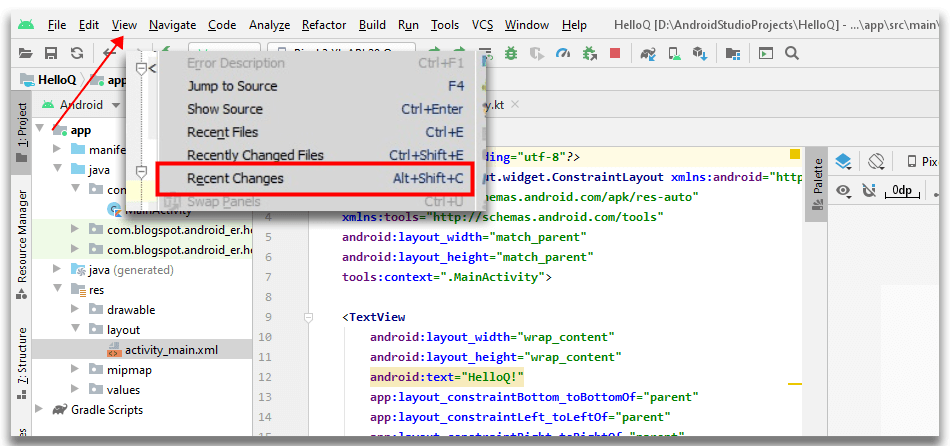This screenshot has height=446, width=950.
Task: Collapse the layout folder
Action: click(x=76, y=330)
